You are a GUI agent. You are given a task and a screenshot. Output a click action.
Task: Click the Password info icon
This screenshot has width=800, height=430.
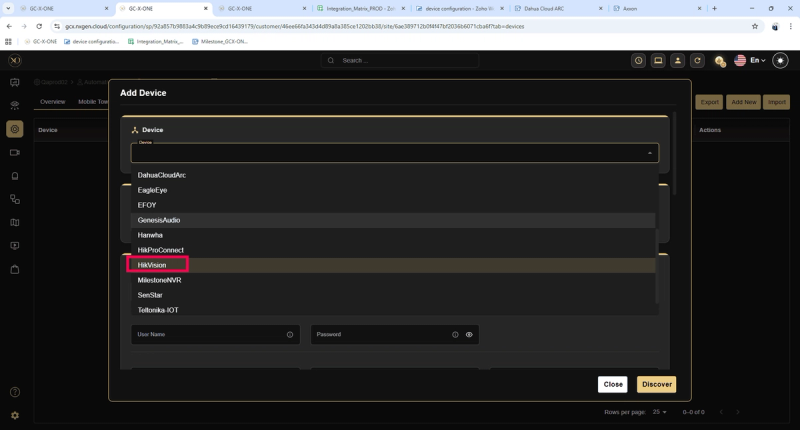point(455,335)
